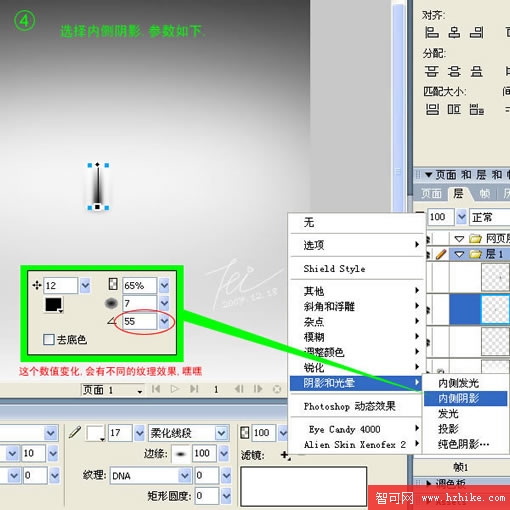Open the 纹理 DNA dropdown
The height and width of the screenshot is (510, 510).
click(185, 476)
